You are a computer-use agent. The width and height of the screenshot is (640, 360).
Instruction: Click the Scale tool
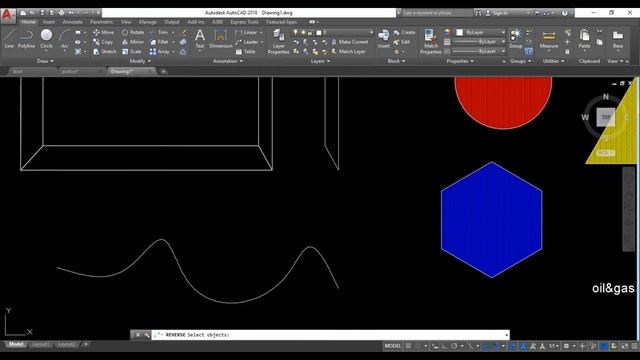point(131,51)
